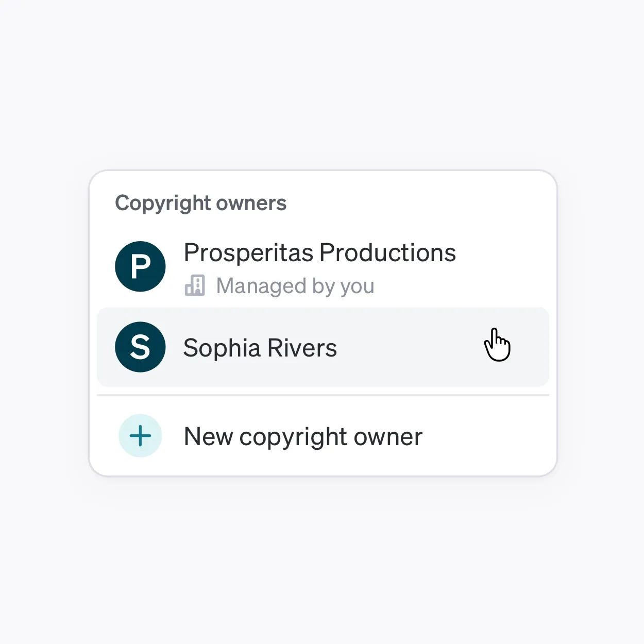Click the Prosperitas Productions name text
644x644 pixels.
pyautogui.click(x=320, y=253)
